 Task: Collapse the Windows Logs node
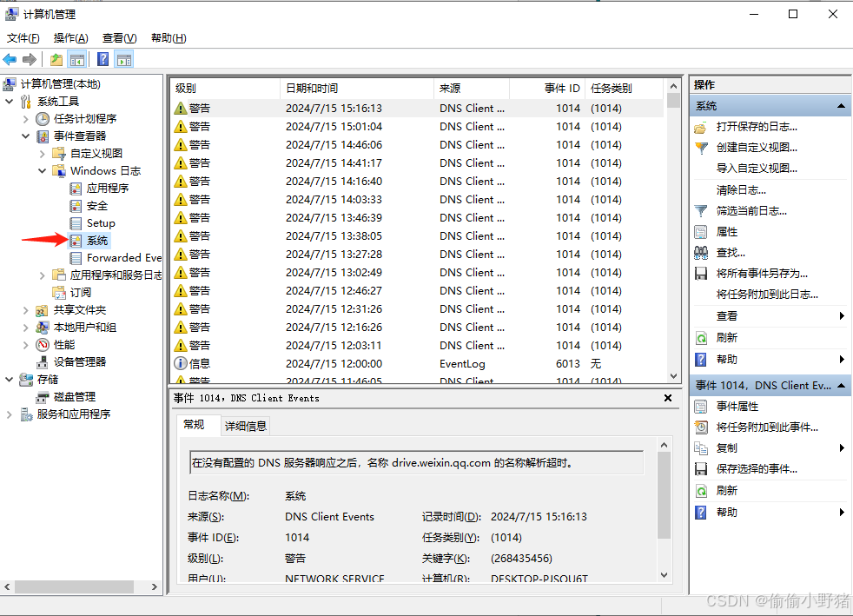click(43, 171)
